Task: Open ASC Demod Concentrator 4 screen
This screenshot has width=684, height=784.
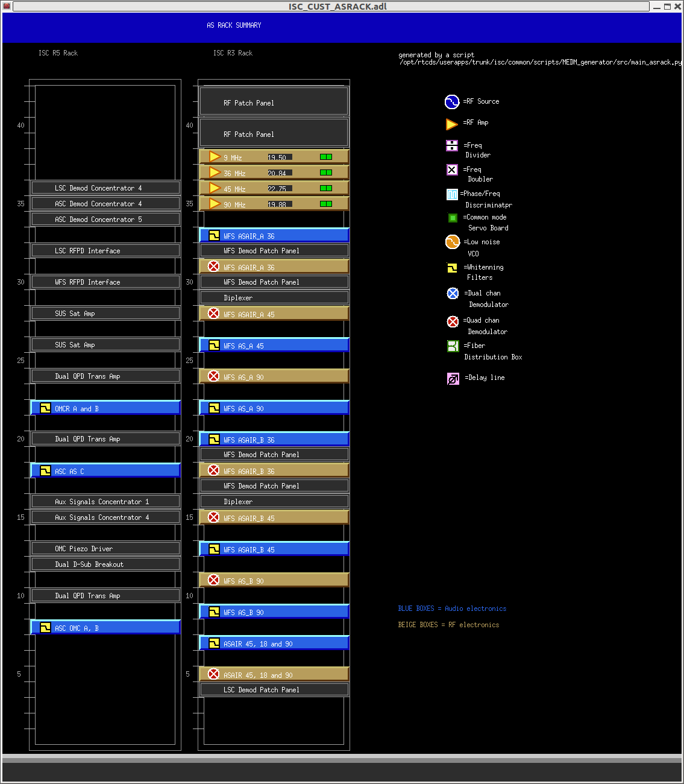Action: coord(105,203)
